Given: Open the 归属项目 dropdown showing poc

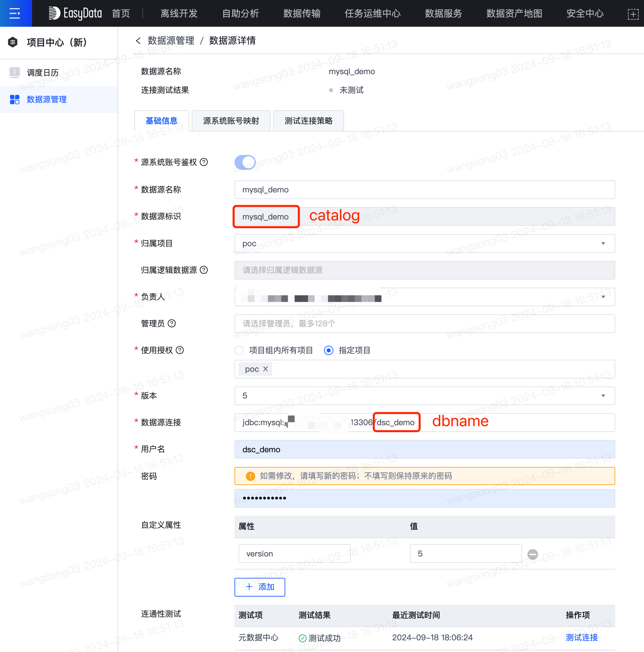Looking at the screenshot, I should [x=604, y=243].
